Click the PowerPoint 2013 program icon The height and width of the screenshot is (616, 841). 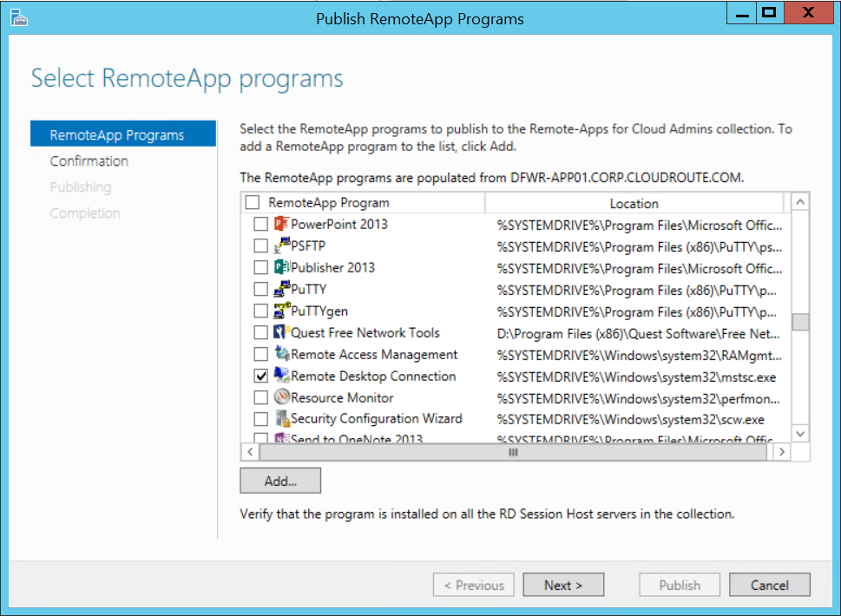(x=281, y=224)
